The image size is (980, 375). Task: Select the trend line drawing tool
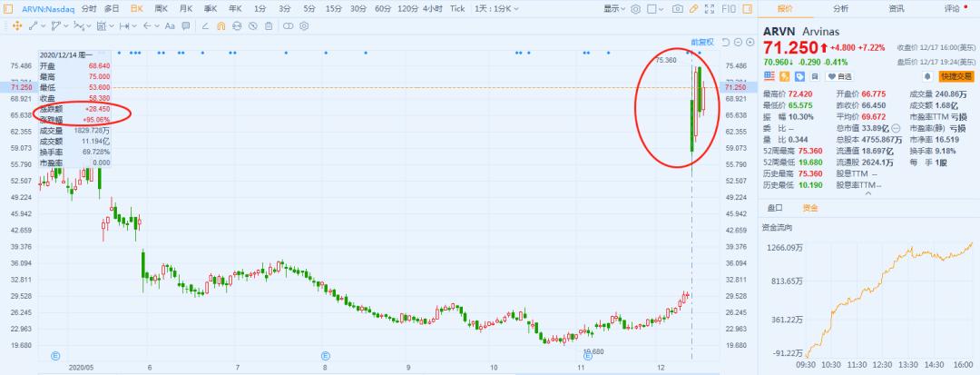pos(33,25)
